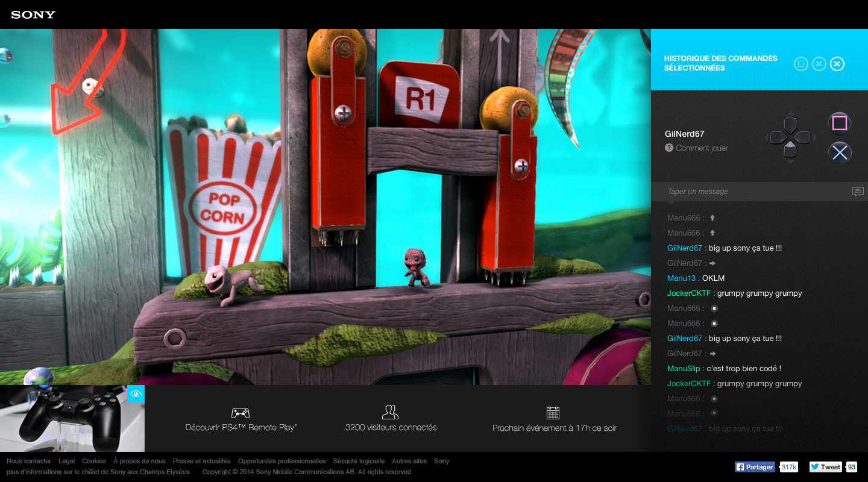The image size is (868, 482).
Task: Select the dimmed cross filter in the command history header
Action: pyautogui.click(x=819, y=63)
